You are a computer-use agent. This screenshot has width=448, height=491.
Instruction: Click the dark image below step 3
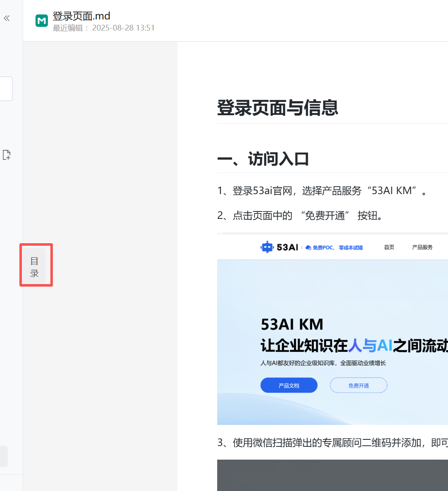click(x=332, y=475)
